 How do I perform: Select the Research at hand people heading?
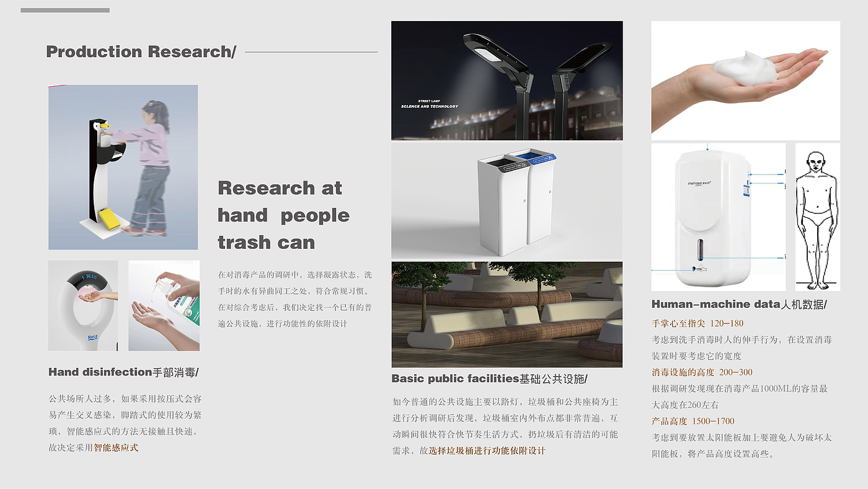coord(283,215)
